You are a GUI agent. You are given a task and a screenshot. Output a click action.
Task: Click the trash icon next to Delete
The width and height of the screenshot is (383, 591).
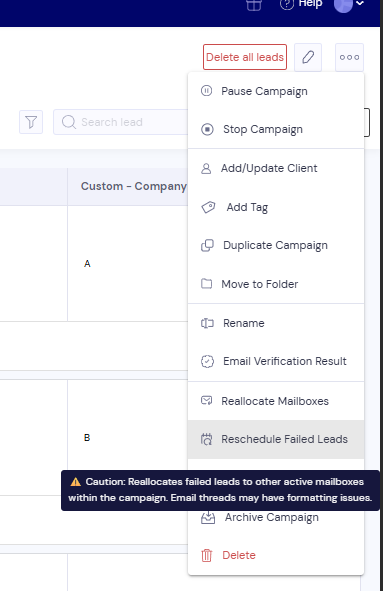coord(207,555)
